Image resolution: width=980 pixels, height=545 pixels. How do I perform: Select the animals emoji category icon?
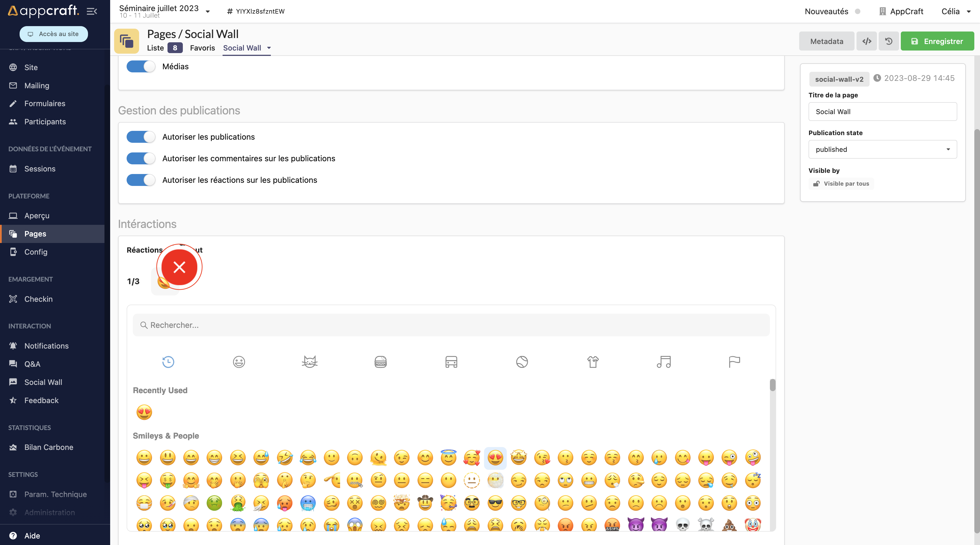pos(309,361)
